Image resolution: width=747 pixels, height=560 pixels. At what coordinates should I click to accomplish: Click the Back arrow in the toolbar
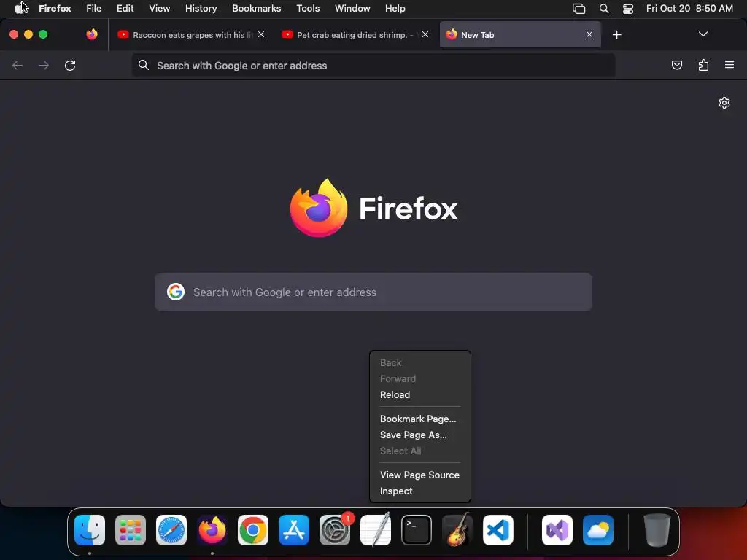18,65
